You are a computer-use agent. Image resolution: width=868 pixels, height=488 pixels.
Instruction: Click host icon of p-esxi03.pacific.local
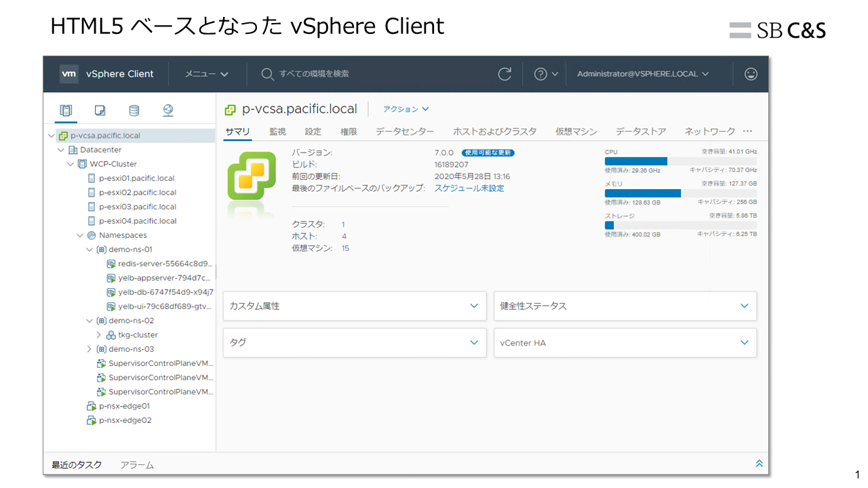click(92, 207)
